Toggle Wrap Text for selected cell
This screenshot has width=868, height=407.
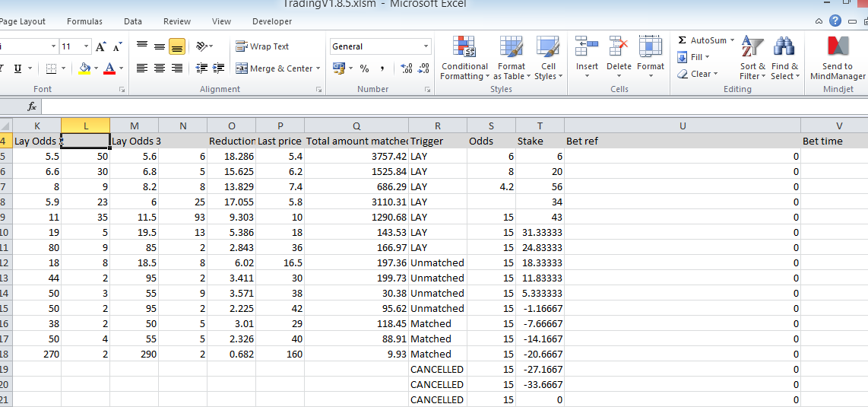pyautogui.click(x=263, y=46)
